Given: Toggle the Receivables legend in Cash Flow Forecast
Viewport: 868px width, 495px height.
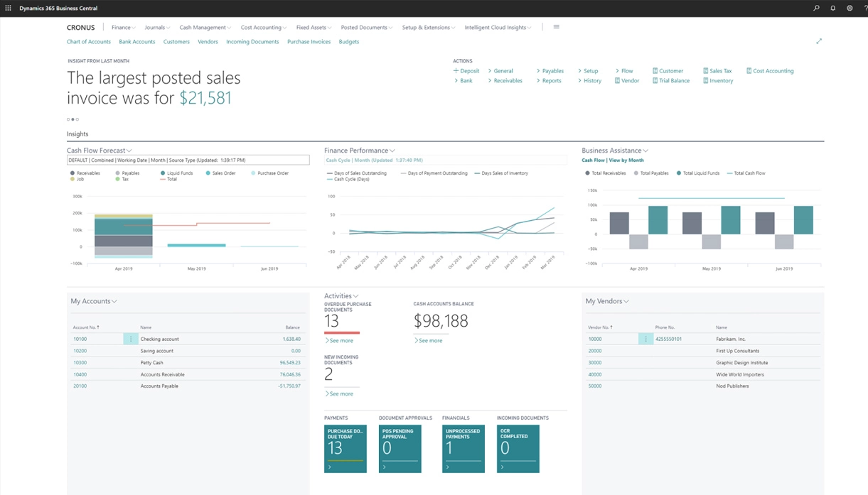Looking at the screenshot, I should click(85, 173).
